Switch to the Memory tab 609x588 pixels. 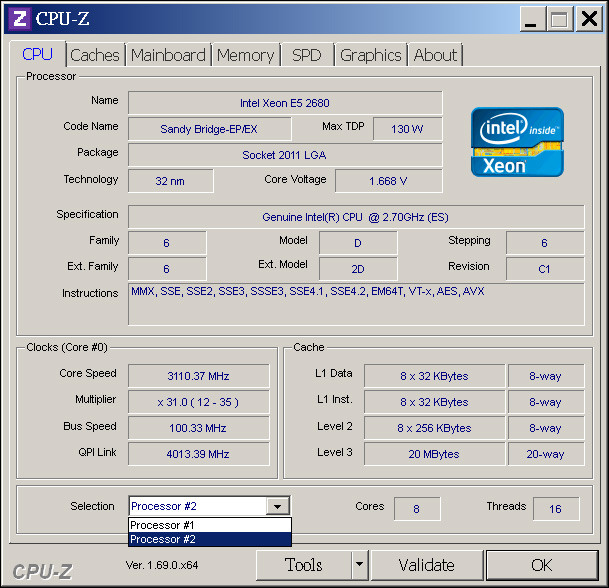[x=245, y=55]
